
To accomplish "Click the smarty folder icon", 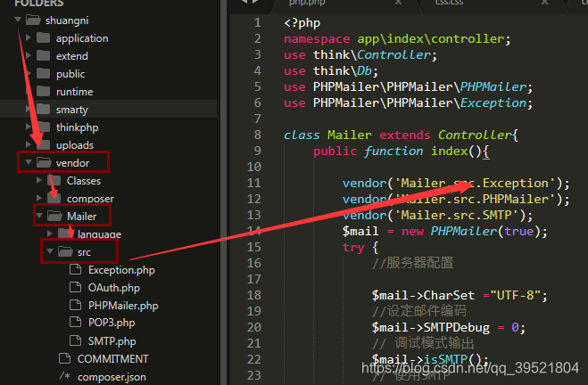I will click(x=44, y=109).
